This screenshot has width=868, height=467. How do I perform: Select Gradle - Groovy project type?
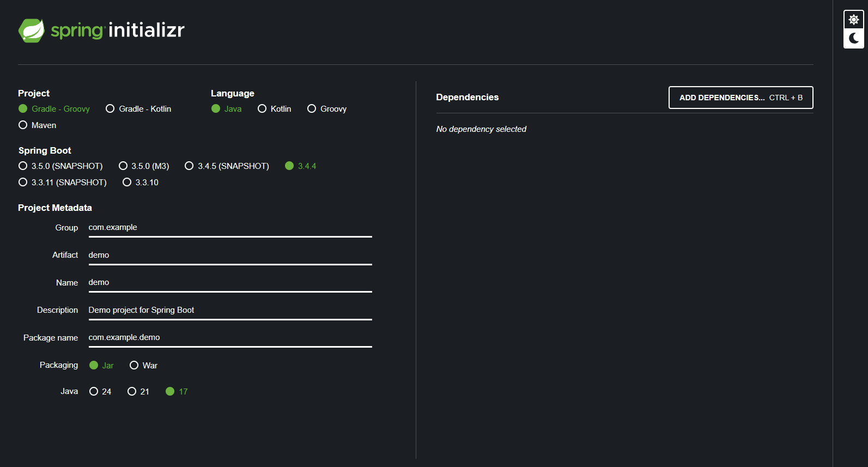(x=54, y=109)
